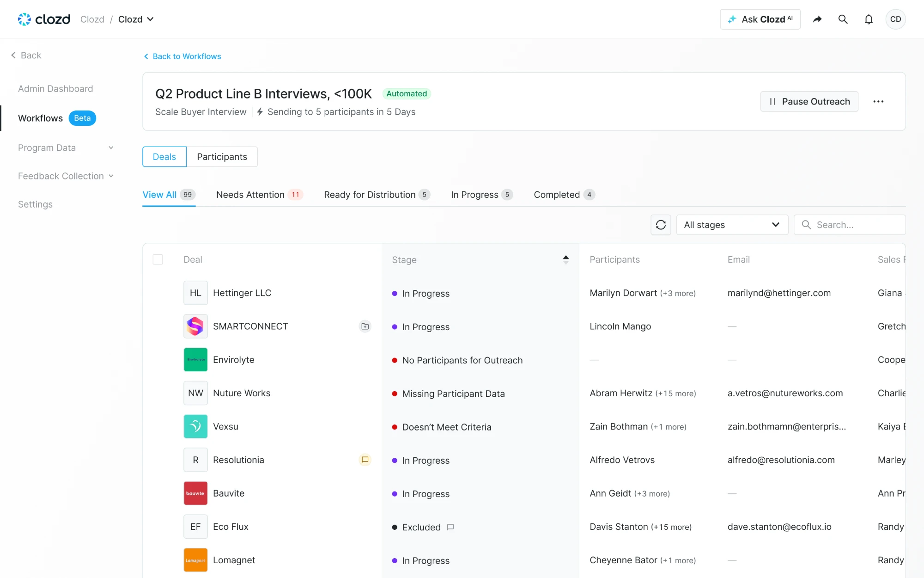
Task: Click the SMARTCONNECT add-to-folder icon
Action: tap(365, 326)
